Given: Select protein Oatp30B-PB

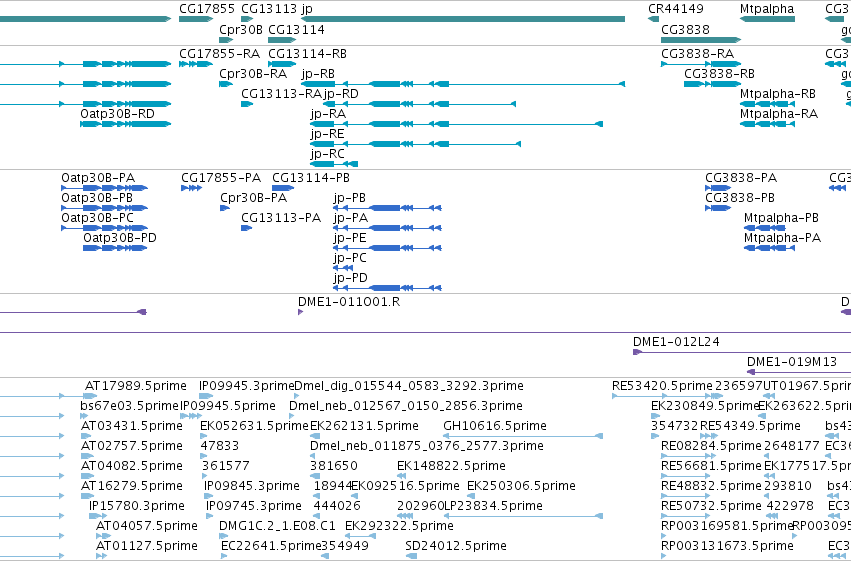Looking at the screenshot, I should point(104,208).
